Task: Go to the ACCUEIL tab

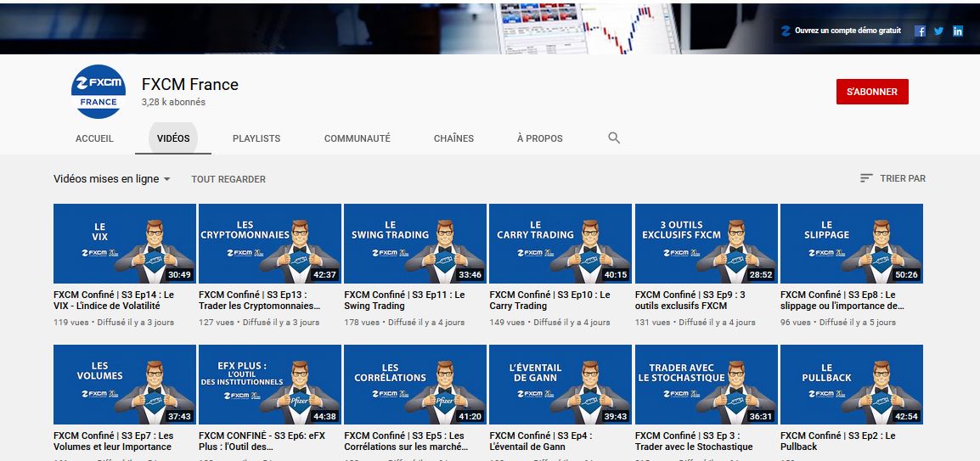Action: click(x=94, y=138)
